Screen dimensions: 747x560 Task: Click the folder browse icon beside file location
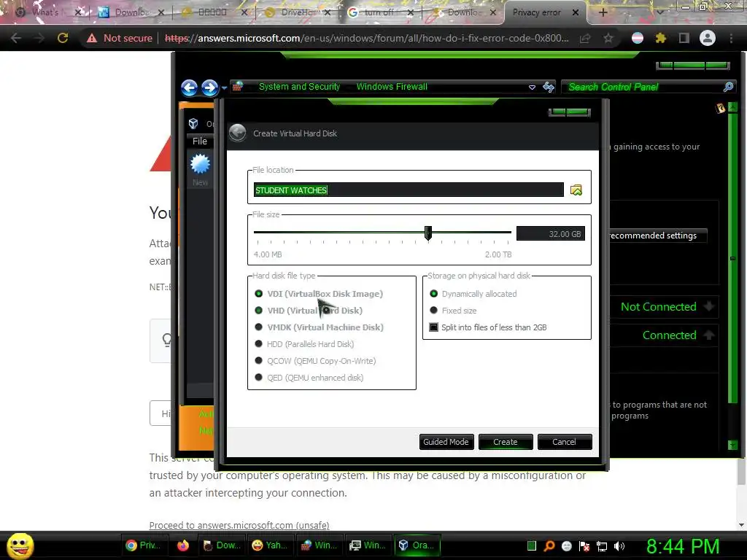(576, 190)
